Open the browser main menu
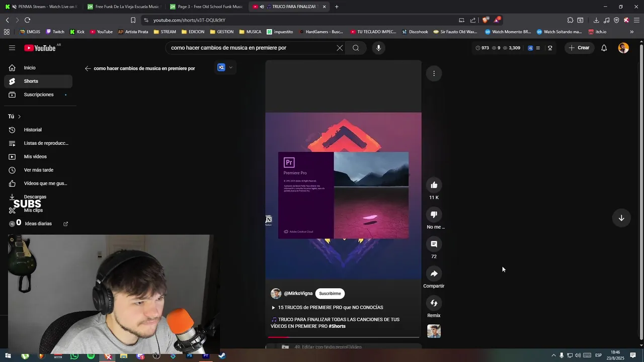Viewport: 644px width, 362px height. click(636, 20)
